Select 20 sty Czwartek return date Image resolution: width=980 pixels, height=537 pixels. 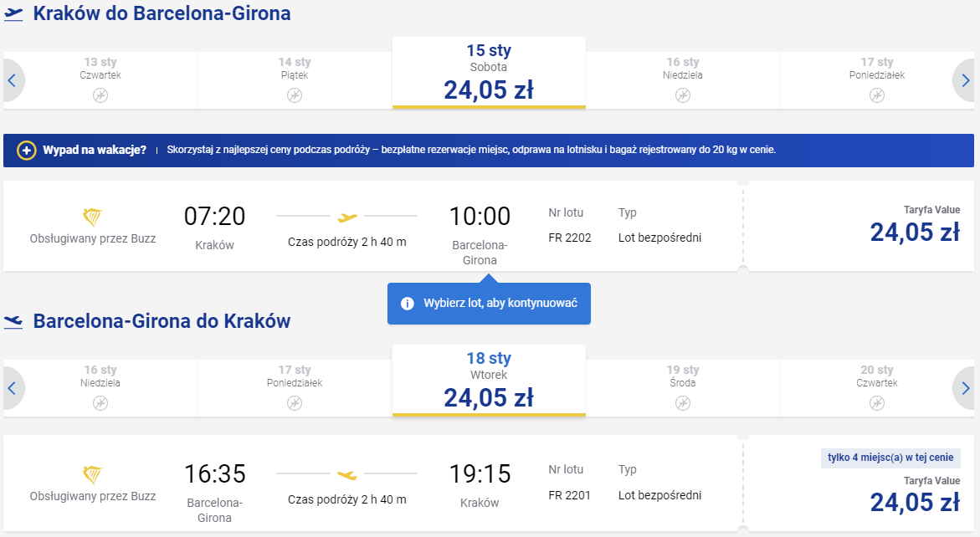coord(877,388)
